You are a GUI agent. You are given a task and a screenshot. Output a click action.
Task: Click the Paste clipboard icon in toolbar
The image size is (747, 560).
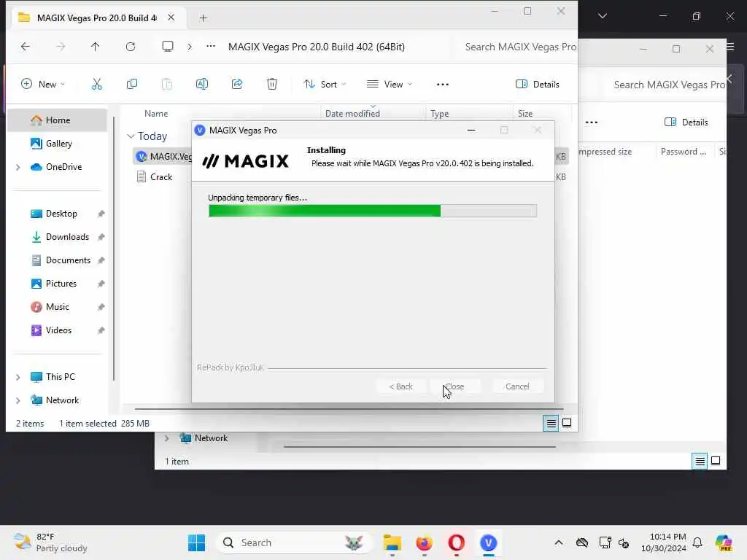tap(167, 85)
